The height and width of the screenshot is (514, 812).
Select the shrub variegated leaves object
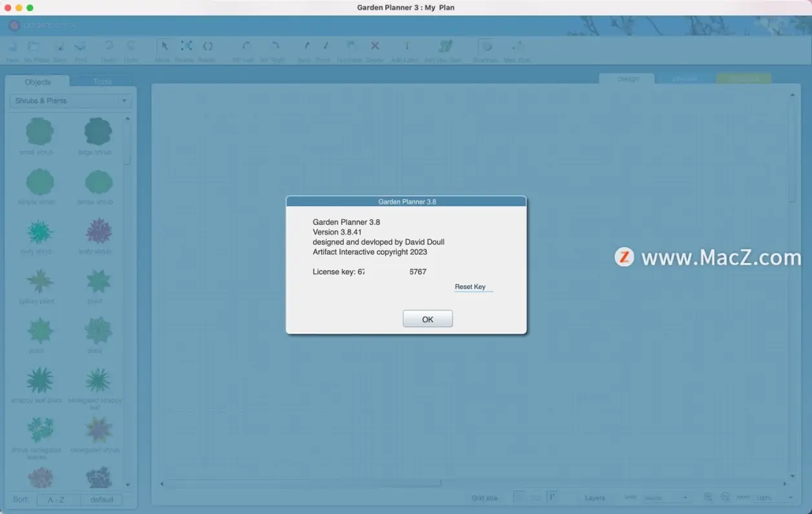pos(39,430)
